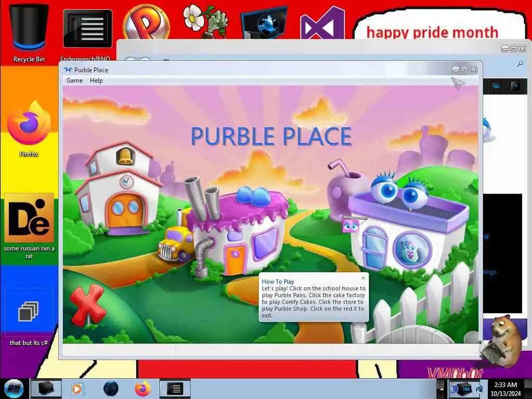Viewport: 532px width, 399px height.
Task: Open the Game menu
Action: (75, 81)
